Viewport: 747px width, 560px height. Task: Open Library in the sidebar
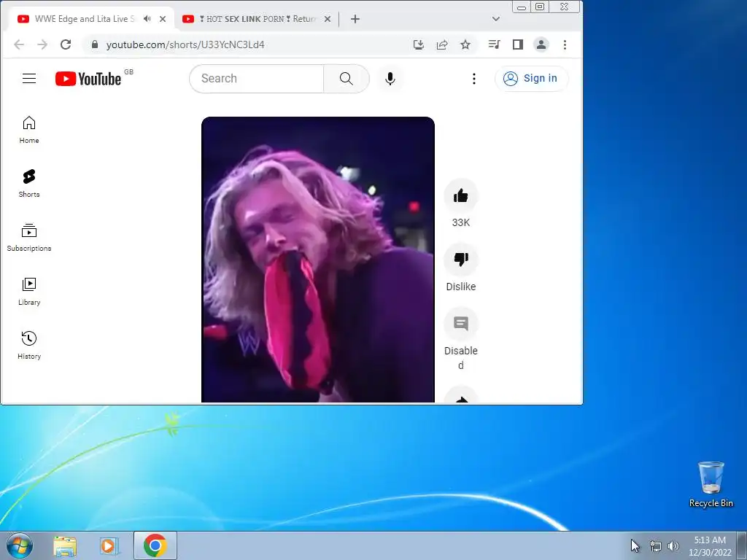click(x=29, y=292)
